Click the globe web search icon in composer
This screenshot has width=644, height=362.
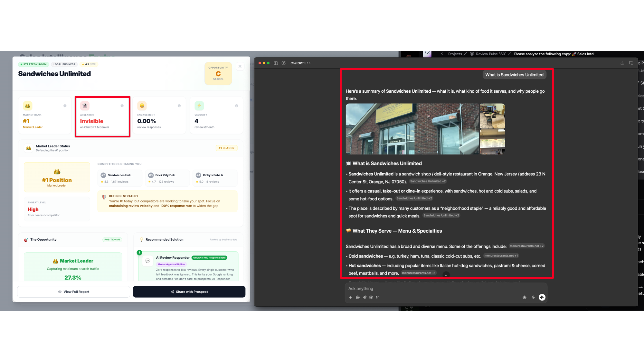coord(358,297)
